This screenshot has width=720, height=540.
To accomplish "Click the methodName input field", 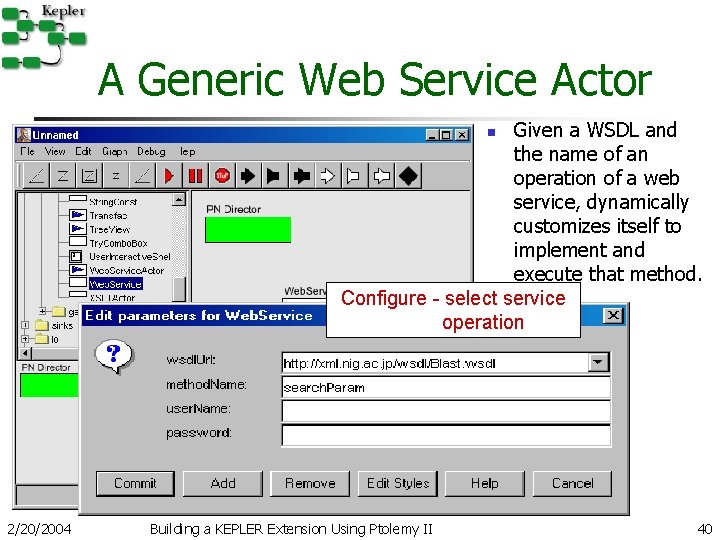I will [446, 387].
